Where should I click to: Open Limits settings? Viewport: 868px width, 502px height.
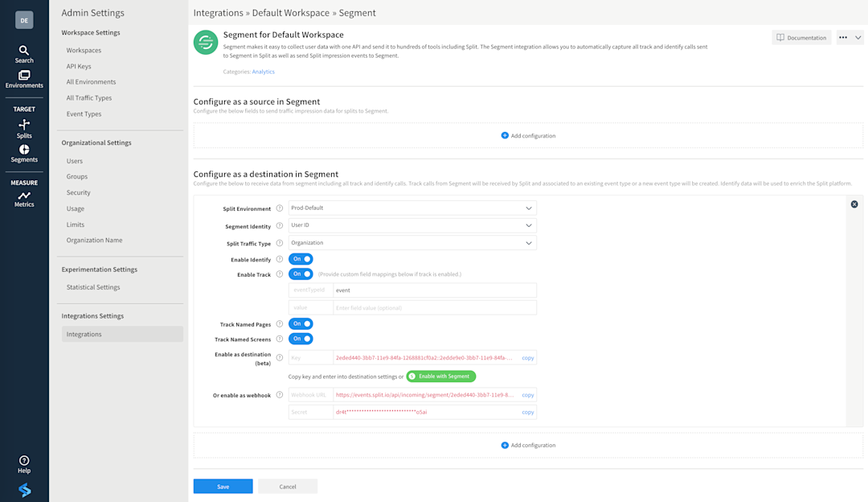point(76,225)
